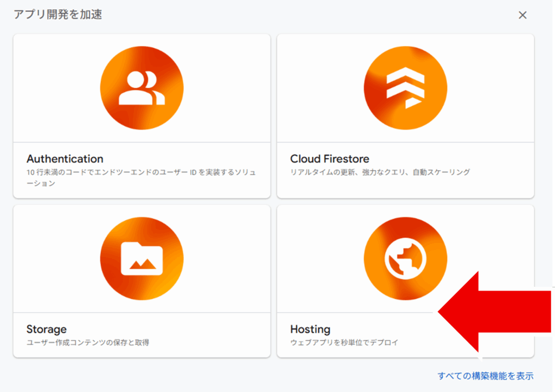The height and width of the screenshot is (392, 555).
Task: Open the すべての構築機能を表示 link
Action: [485, 376]
